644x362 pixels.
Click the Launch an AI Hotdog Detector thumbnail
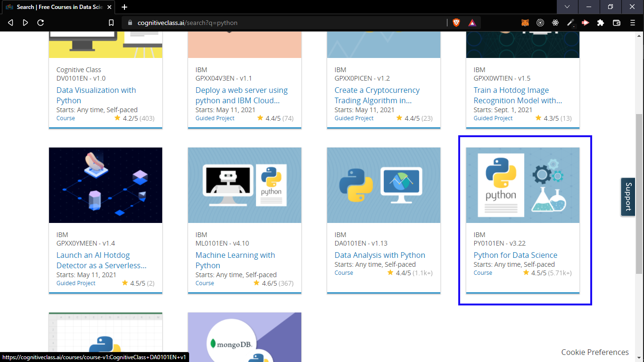106,185
